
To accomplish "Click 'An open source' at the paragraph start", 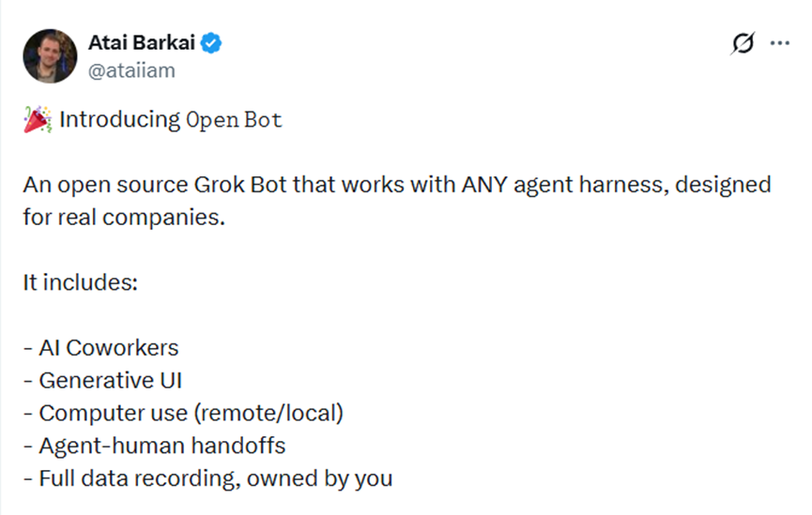I will click(x=105, y=186).
